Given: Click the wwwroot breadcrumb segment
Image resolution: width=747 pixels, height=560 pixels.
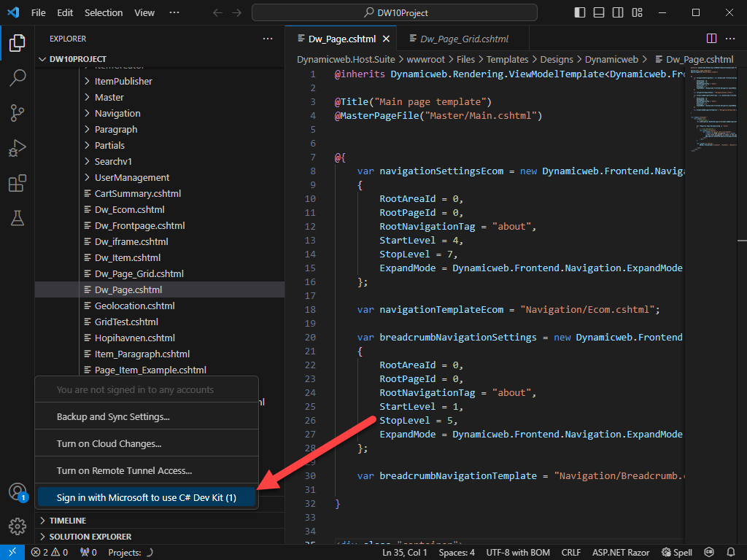Looking at the screenshot, I should pos(425,60).
